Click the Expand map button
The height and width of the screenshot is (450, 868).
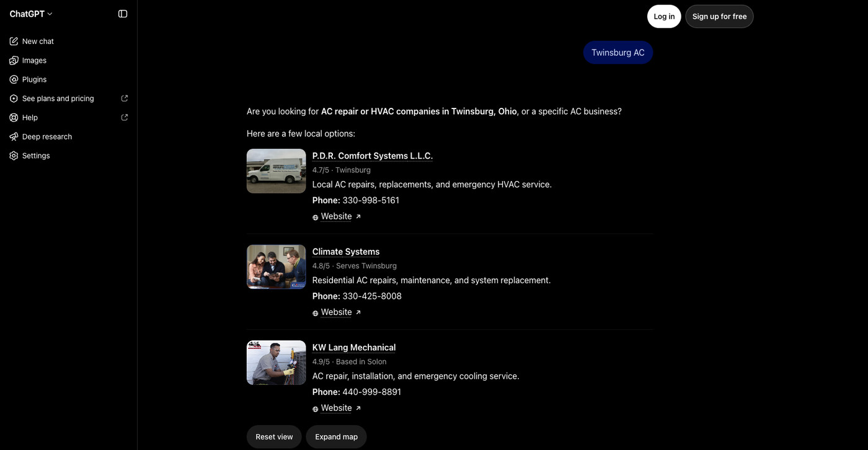point(336,437)
